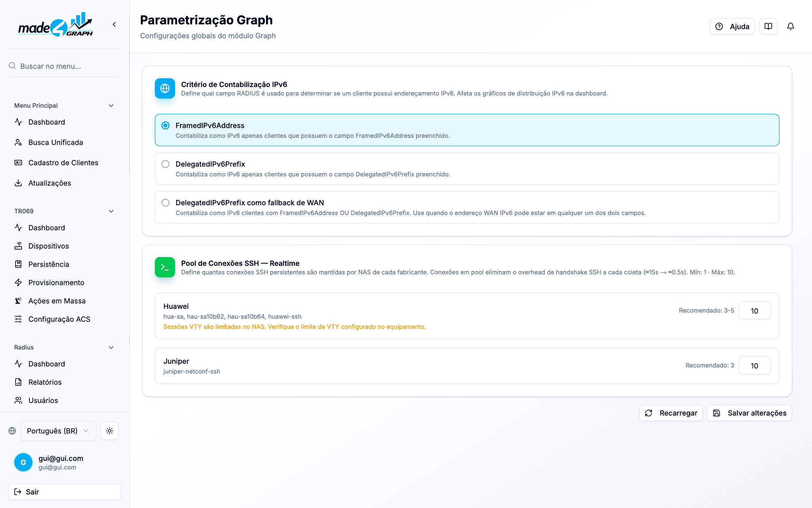This screenshot has height=508, width=812.
Task: Click the Recarregar button
Action: pos(671,413)
